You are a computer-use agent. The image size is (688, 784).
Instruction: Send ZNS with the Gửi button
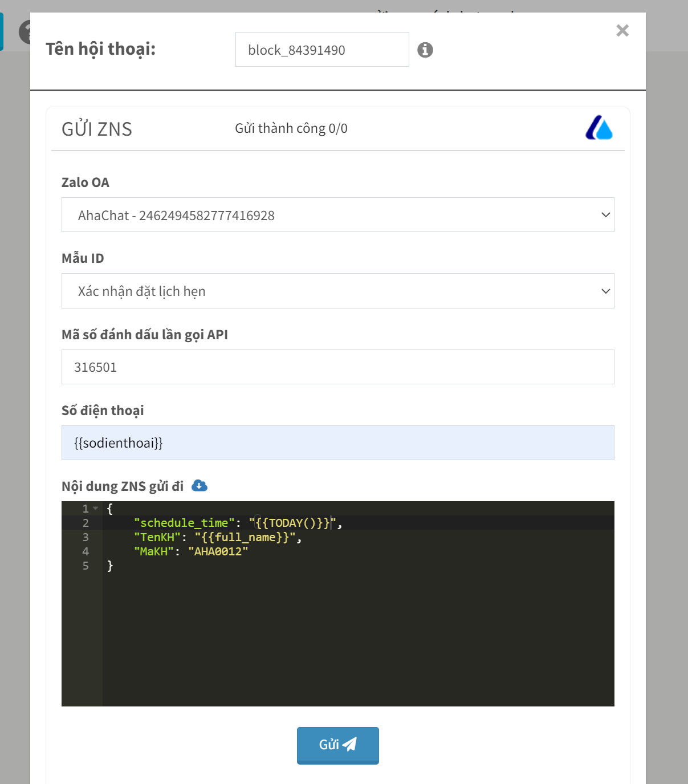pos(338,745)
